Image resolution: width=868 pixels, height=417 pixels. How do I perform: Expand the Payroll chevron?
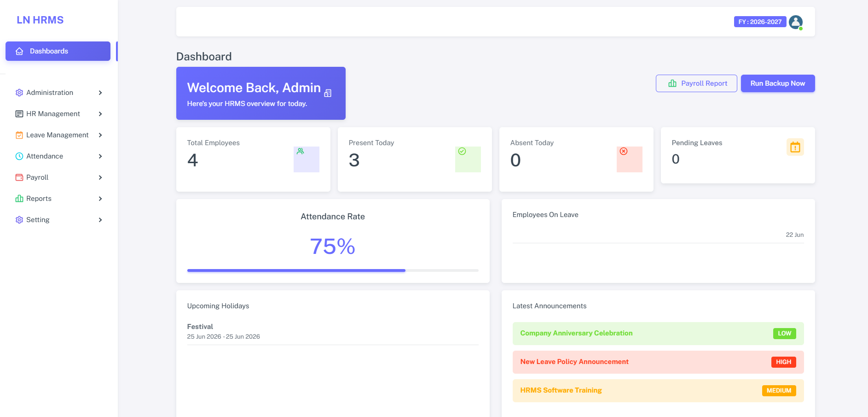coord(100,177)
